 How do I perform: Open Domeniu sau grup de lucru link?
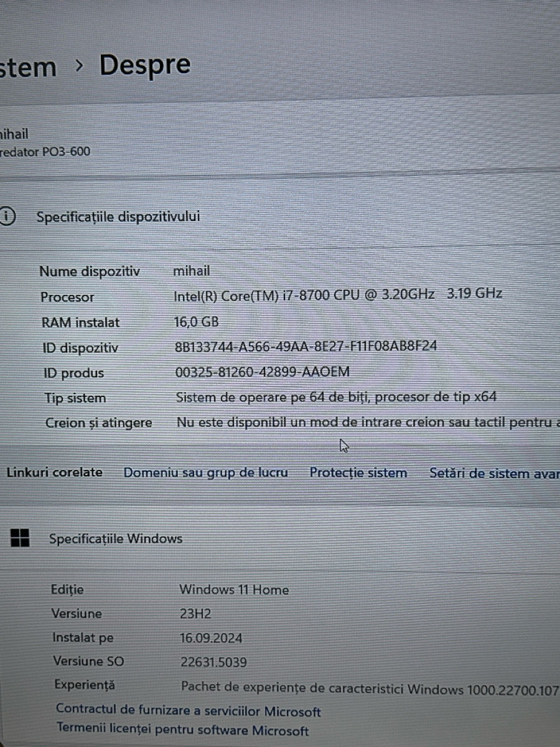205,472
